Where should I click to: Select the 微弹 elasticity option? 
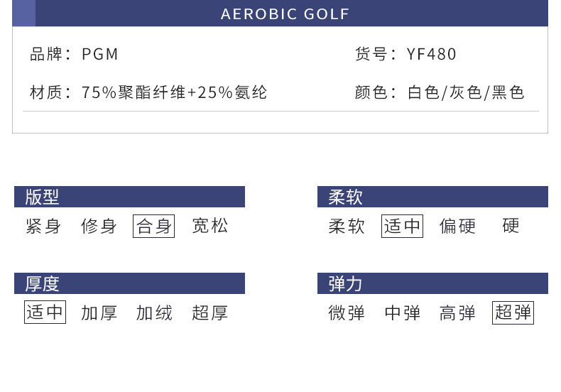point(347,312)
